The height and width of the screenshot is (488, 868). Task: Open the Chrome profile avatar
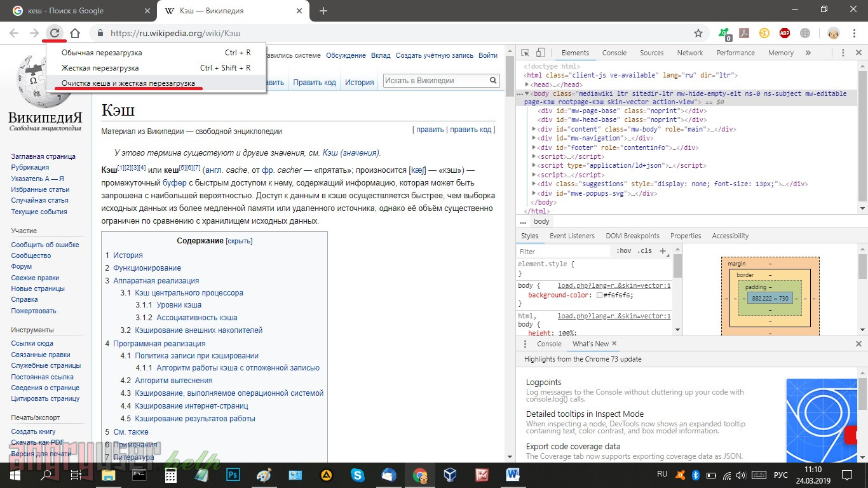click(x=834, y=33)
